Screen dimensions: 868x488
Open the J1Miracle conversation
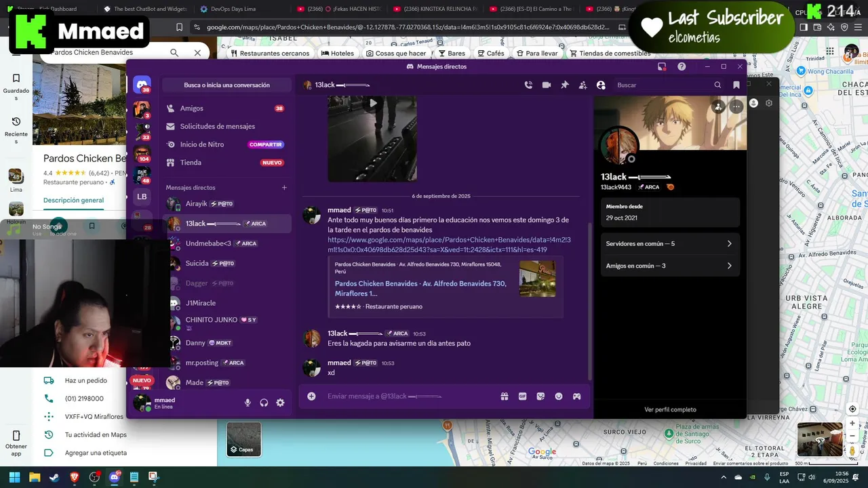[226, 303]
